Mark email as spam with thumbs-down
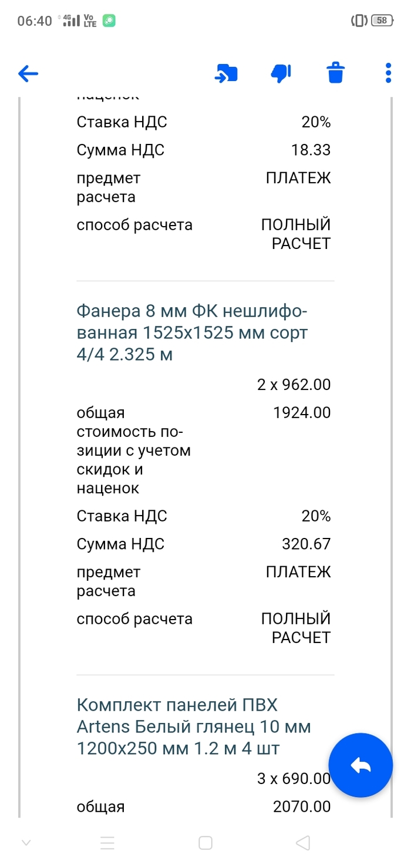411x868 pixels. tap(281, 73)
